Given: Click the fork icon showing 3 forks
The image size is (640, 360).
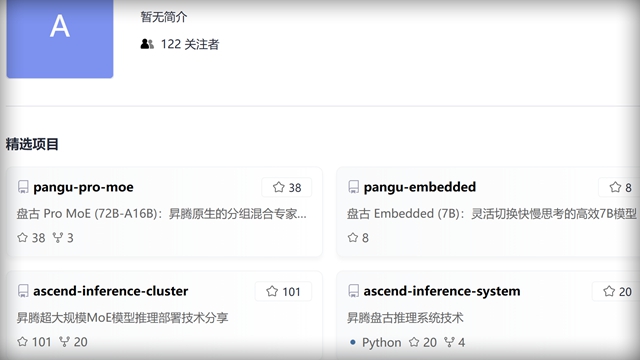Looking at the screenshot, I should pyautogui.click(x=58, y=238).
